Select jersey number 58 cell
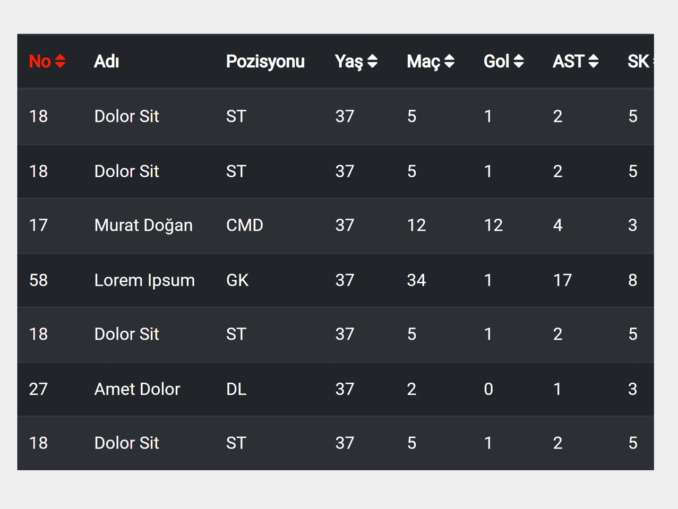Screen dimensions: 678x509 [x=38, y=280]
